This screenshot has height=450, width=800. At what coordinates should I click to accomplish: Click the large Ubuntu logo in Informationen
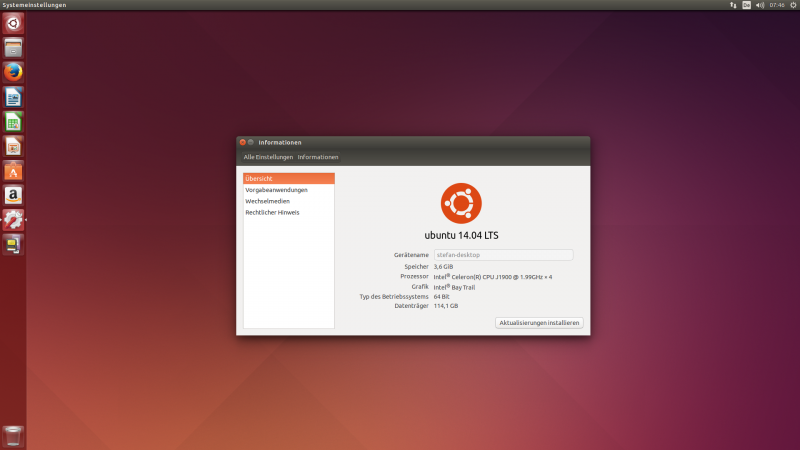[461, 203]
